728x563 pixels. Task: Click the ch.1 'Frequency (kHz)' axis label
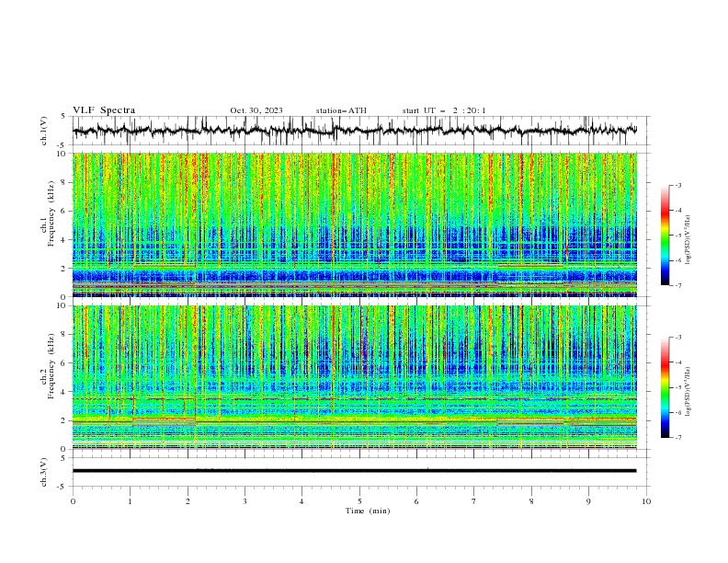pyautogui.click(x=51, y=212)
